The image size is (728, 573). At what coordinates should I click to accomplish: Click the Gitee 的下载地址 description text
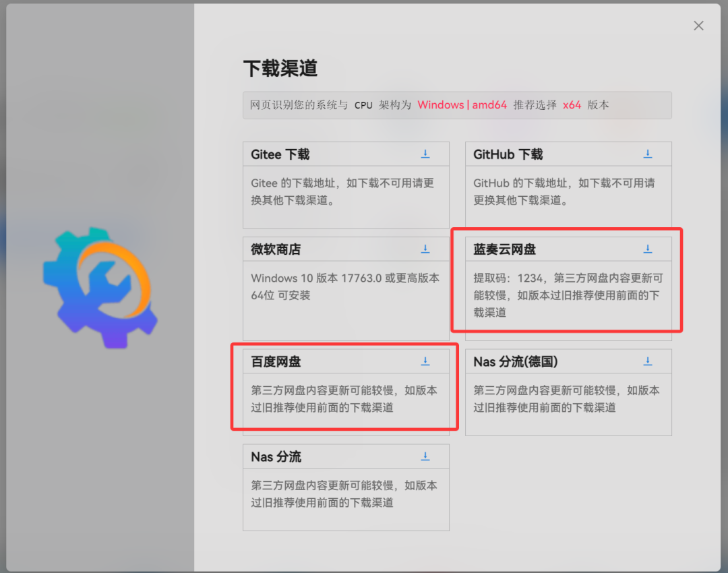(x=342, y=191)
